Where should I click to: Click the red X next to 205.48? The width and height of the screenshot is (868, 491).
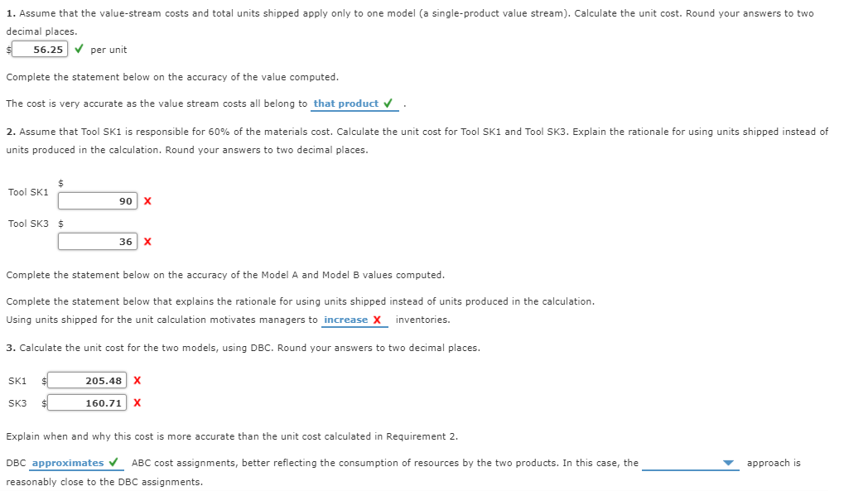tap(137, 381)
